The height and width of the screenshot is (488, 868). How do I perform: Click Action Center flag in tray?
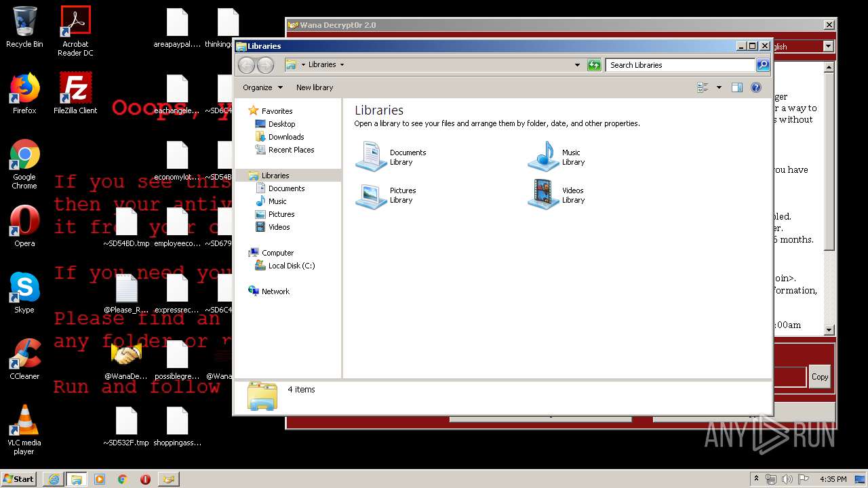tap(802, 479)
